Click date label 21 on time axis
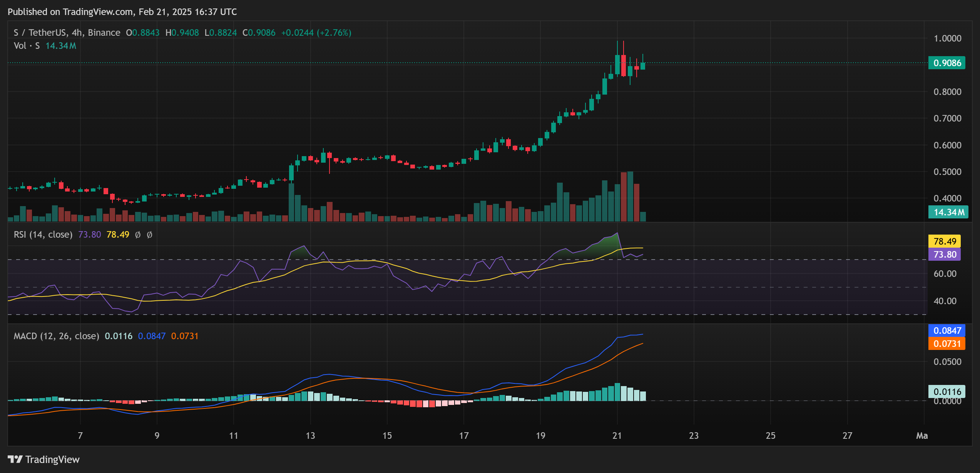 pyautogui.click(x=617, y=436)
